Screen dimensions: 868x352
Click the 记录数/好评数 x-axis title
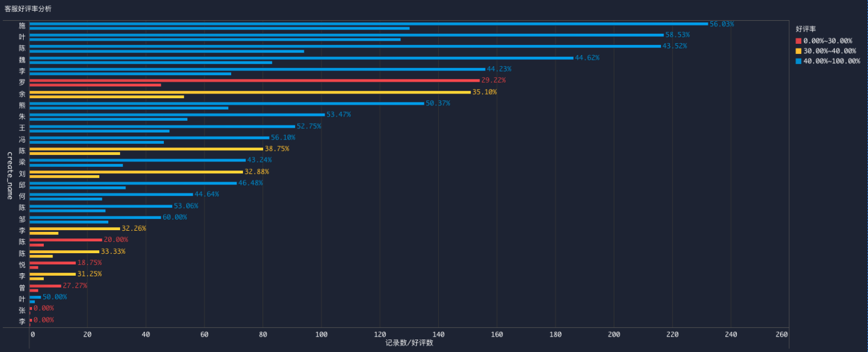(409, 343)
